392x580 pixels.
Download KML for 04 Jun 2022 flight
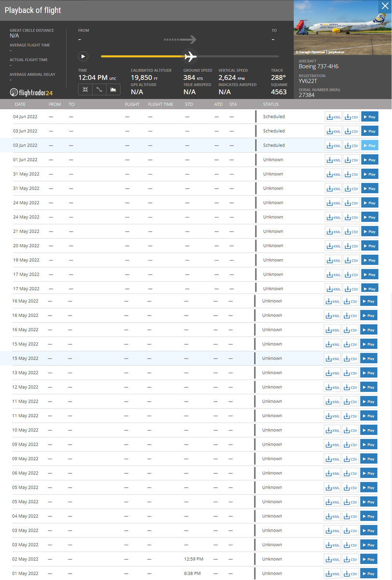pos(334,117)
